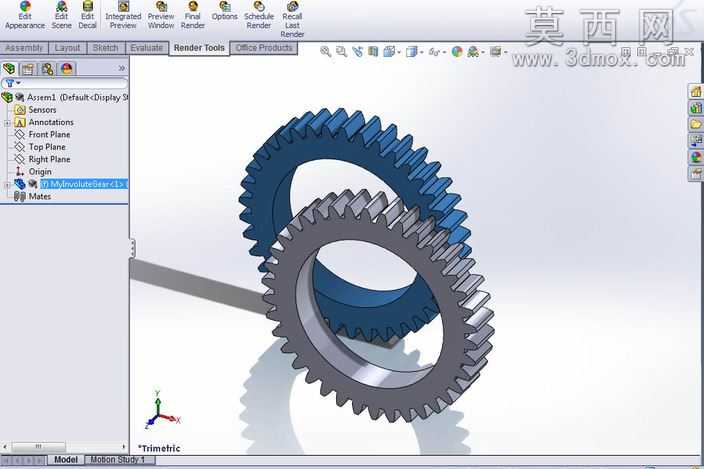Open the Preview Window
This screenshot has height=469, width=704.
coord(161,16)
